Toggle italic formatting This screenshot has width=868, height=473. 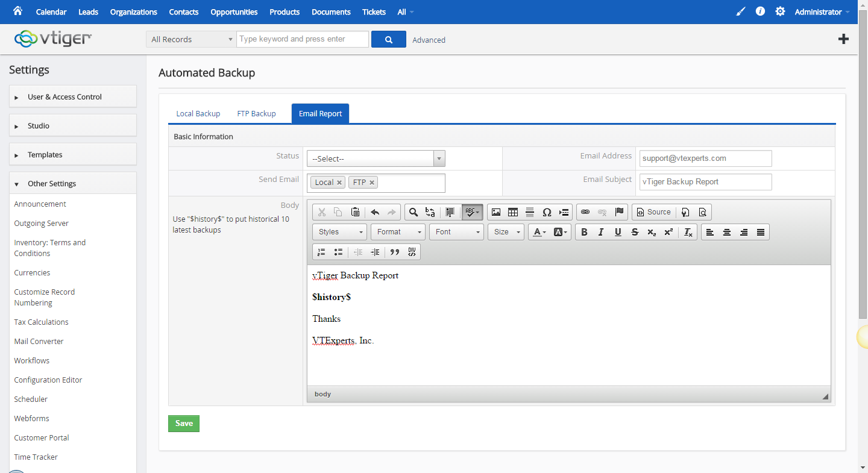(x=601, y=232)
